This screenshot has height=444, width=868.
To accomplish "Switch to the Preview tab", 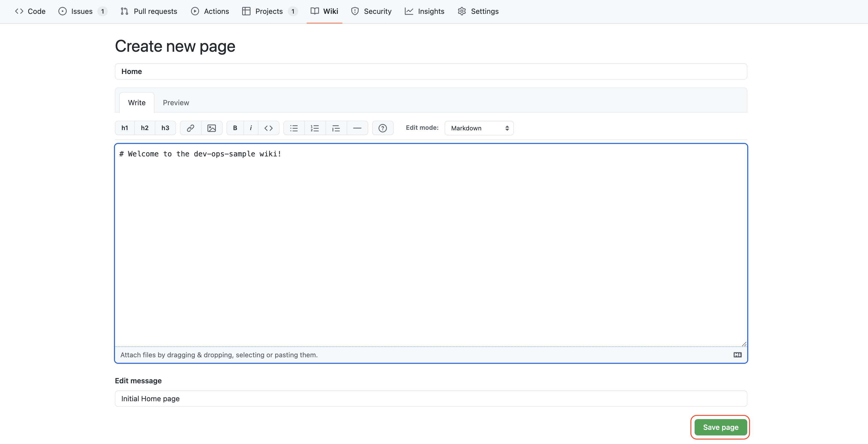I will [x=176, y=103].
